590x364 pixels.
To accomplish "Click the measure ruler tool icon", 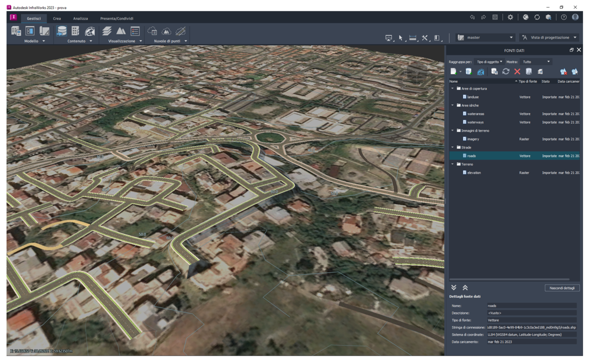I will (413, 38).
